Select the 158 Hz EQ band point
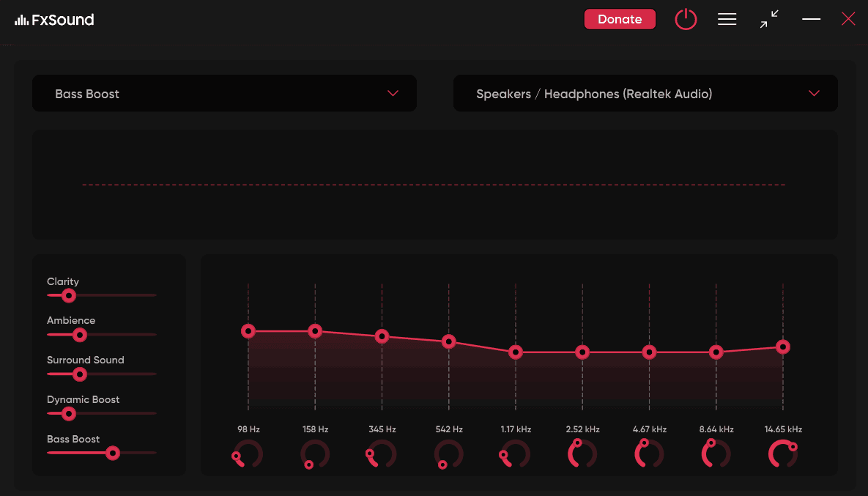This screenshot has height=496, width=868. (315, 331)
